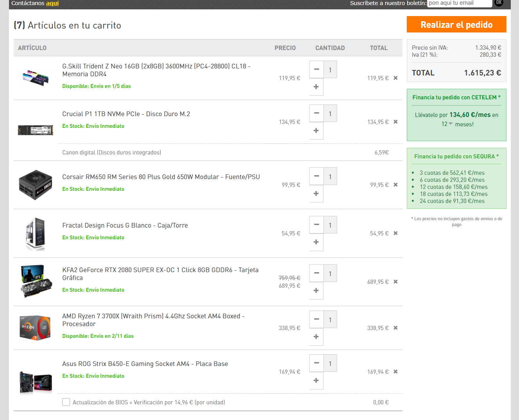Decrease quantity of Asus ROG Strix B450-E
Screen dimensions: 519x420
[x=316, y=363]
